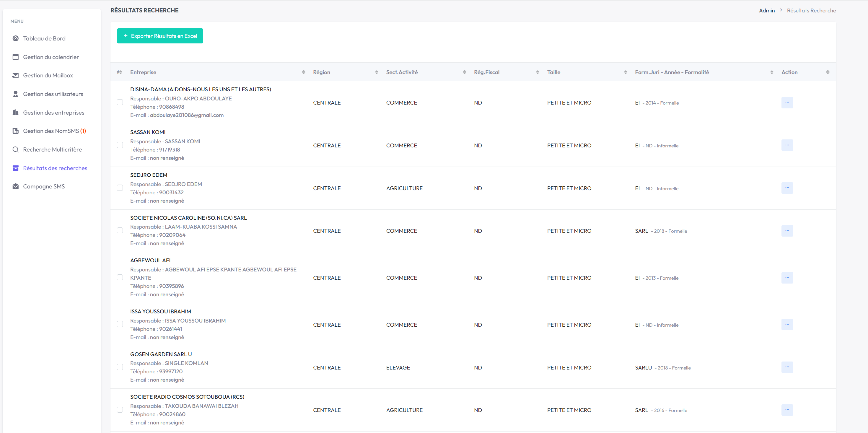The height and width of the screenshot is (433, 868).
Task: Click Exporter Résultats en Excel button
Action: pyautogui.click(x=160, y=36)
